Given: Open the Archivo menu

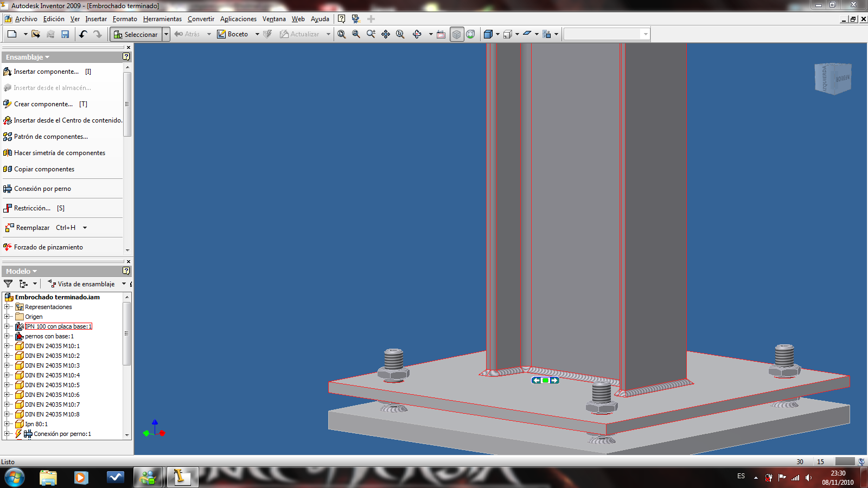Looking at the screenshot, I should tap(26, 19).
